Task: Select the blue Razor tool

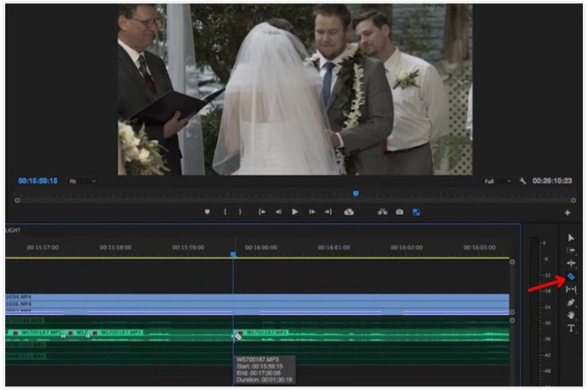Action: coord(571,277)
